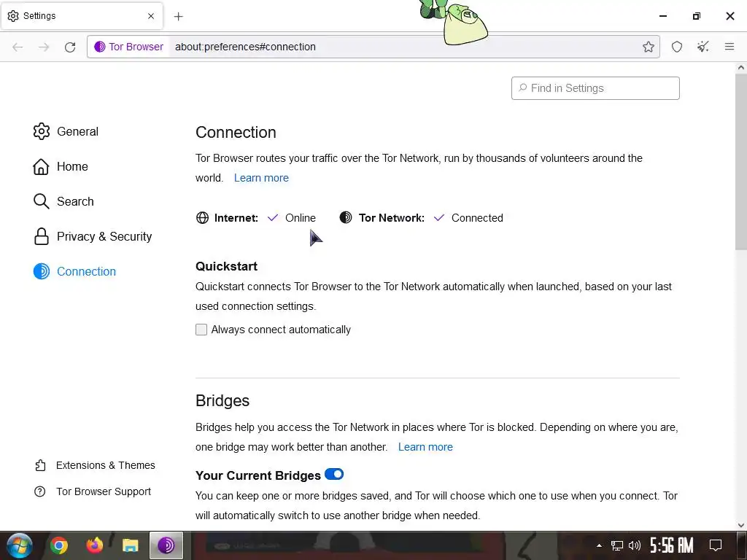Focus the Find in Settings search field
Screen dimensions: 747x560
[x=595, y=88]
